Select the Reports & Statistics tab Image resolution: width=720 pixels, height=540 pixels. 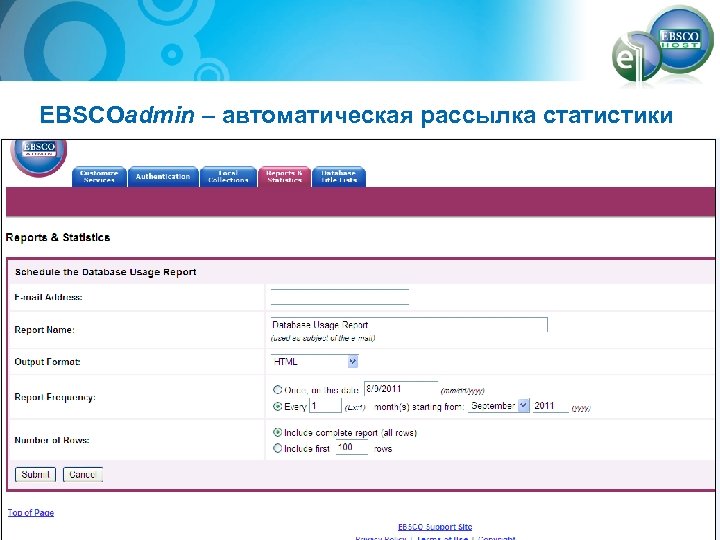point(284,177)
